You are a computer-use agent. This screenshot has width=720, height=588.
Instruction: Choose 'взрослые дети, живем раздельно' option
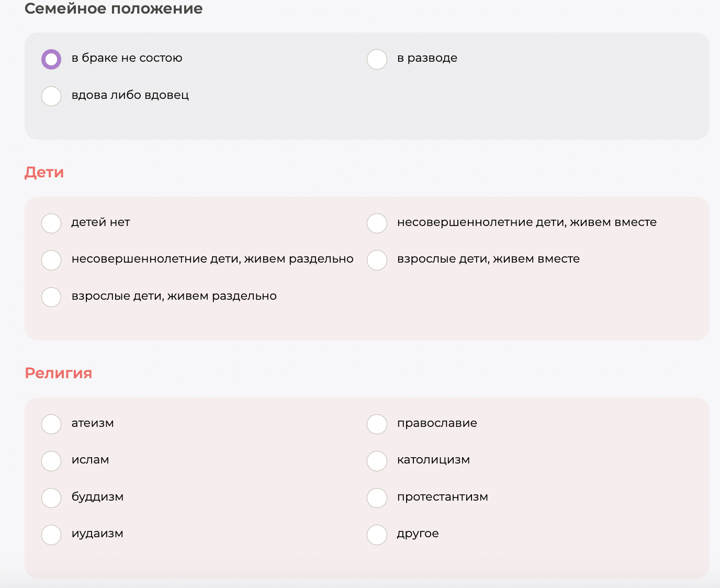pyautogui.click(x=51, y=297)
